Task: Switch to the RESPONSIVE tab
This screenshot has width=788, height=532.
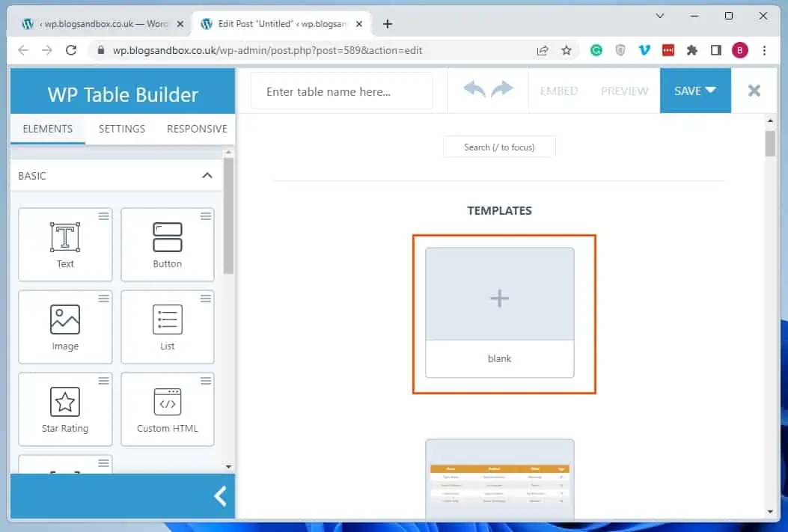Action: [197, 129]
